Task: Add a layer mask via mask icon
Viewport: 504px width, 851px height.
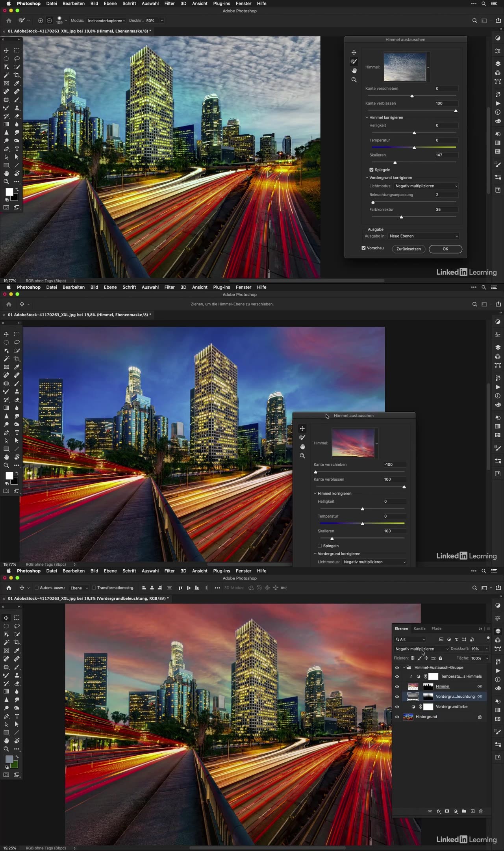Action: [x=447, y=811]
